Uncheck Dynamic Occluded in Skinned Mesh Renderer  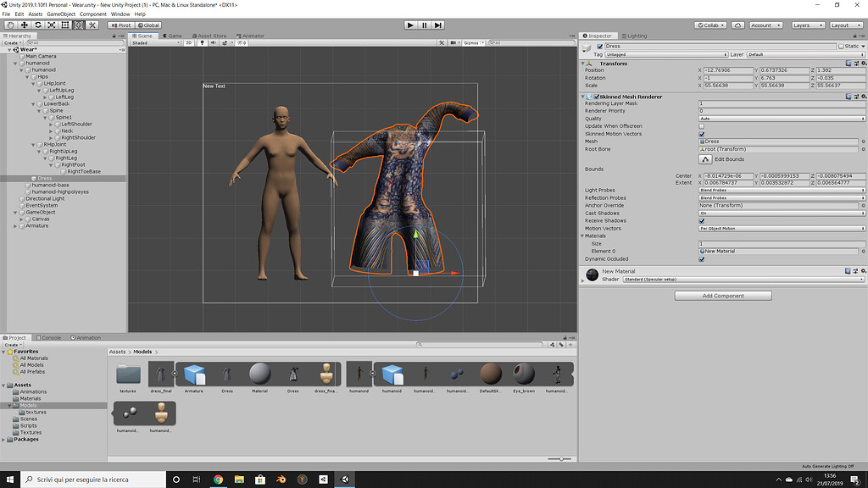(701, 259)
